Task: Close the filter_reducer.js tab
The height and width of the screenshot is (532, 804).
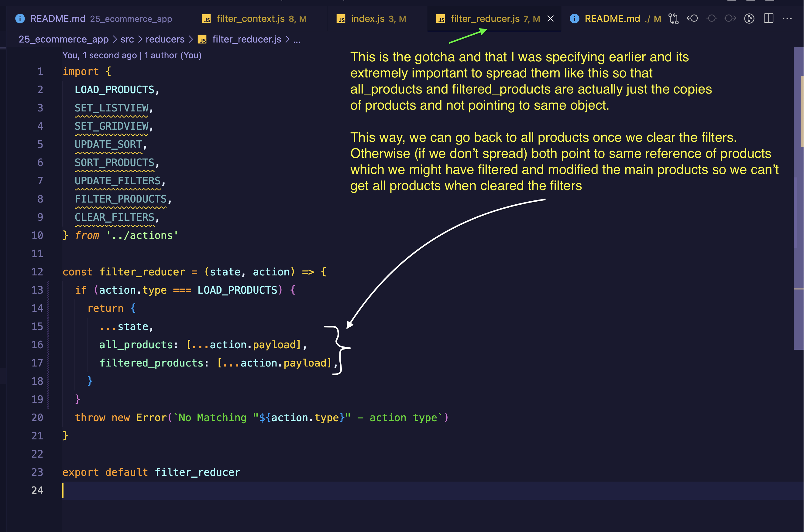Action: point(550,19)
